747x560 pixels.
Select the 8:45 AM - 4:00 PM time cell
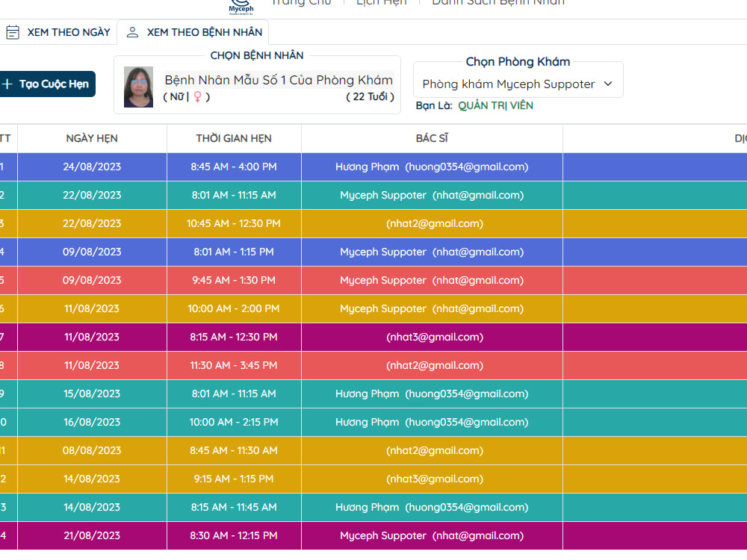point(234,167)
